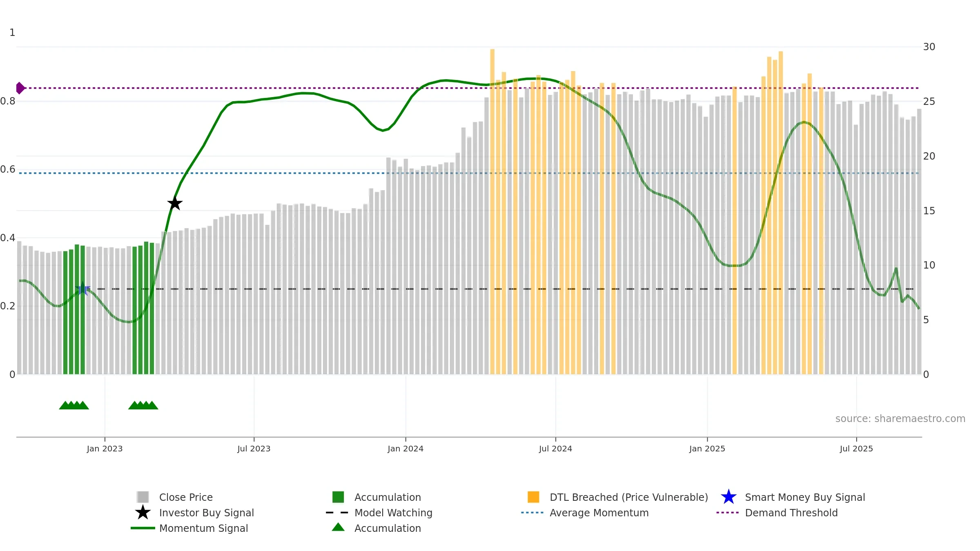Click the black Investor Buy Signal star on chart
Viewport: 980px width, 551px height.
pos(175,203)
